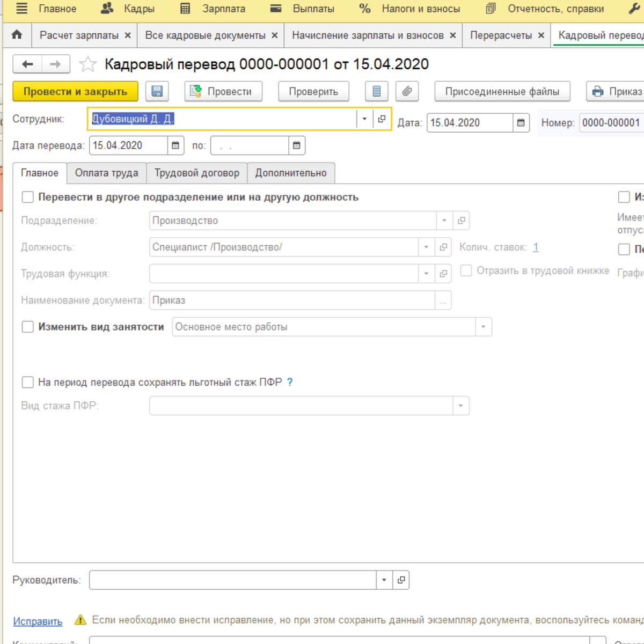The height and width of the screenshot is (644, 644).
Task: Switch to Трудовой договор tab
Action: click(x=197, y=173)
